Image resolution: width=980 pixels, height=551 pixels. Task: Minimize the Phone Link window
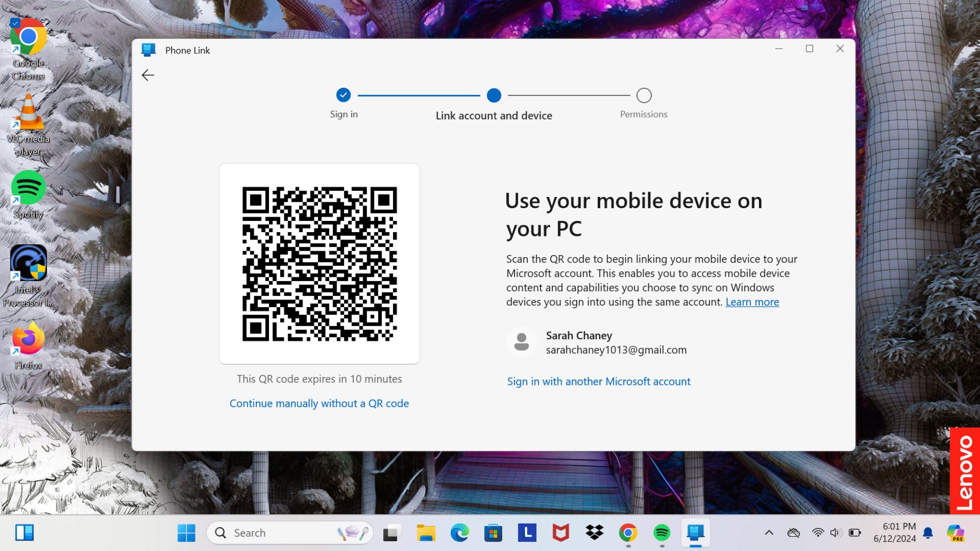(x=779, y=49)
